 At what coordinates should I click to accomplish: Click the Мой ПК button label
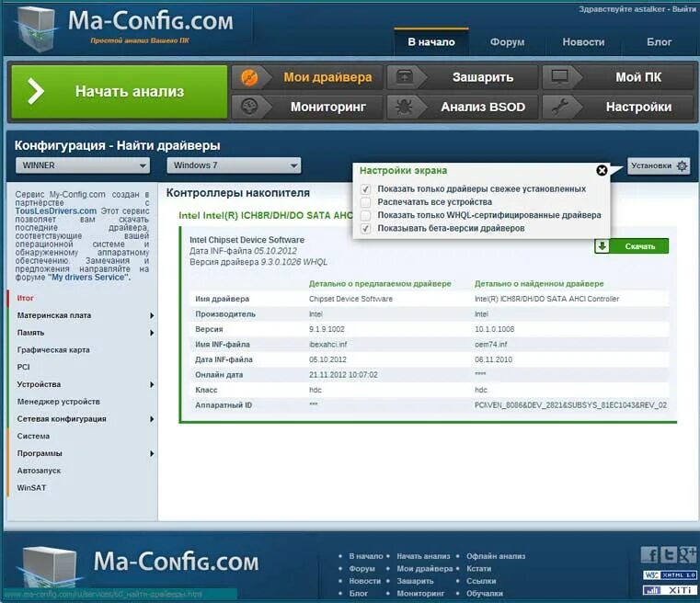click(x=638, y=77)
